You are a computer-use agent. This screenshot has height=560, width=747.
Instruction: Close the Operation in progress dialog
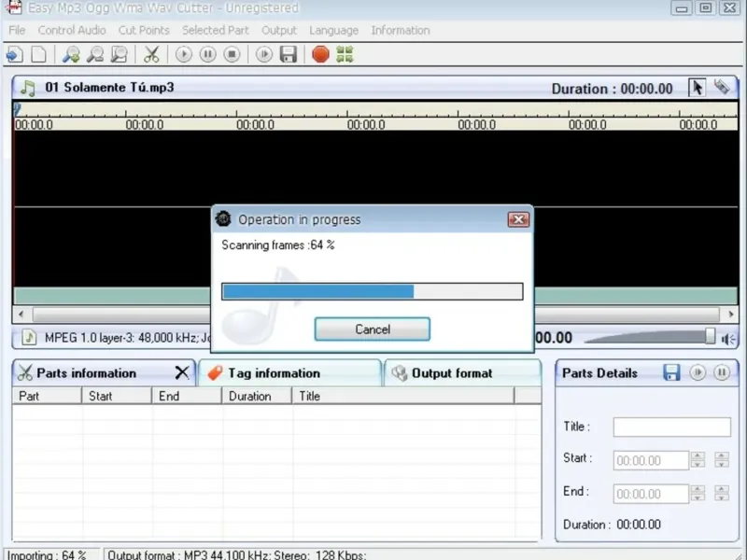518,219
